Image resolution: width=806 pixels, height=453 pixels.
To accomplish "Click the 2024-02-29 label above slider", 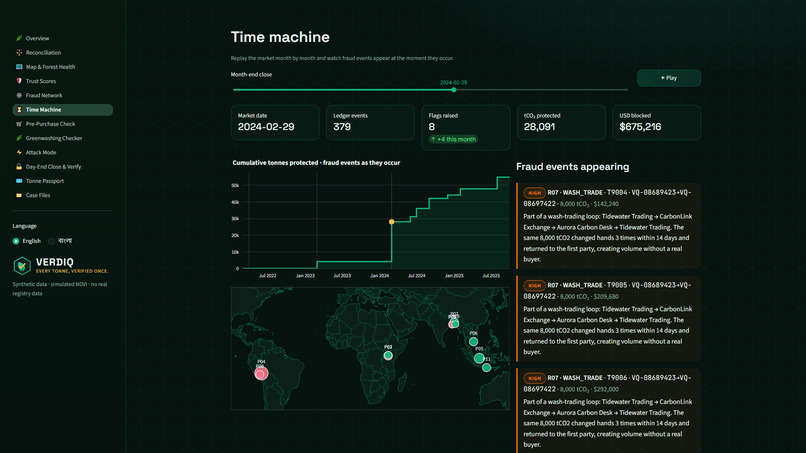I will pos(453,82).
